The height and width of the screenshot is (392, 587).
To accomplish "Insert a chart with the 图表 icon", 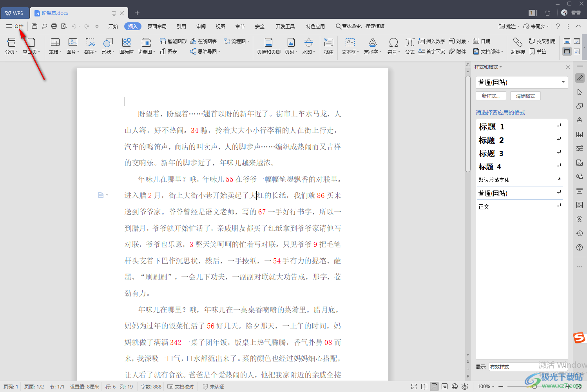I will tap(169, 51).
